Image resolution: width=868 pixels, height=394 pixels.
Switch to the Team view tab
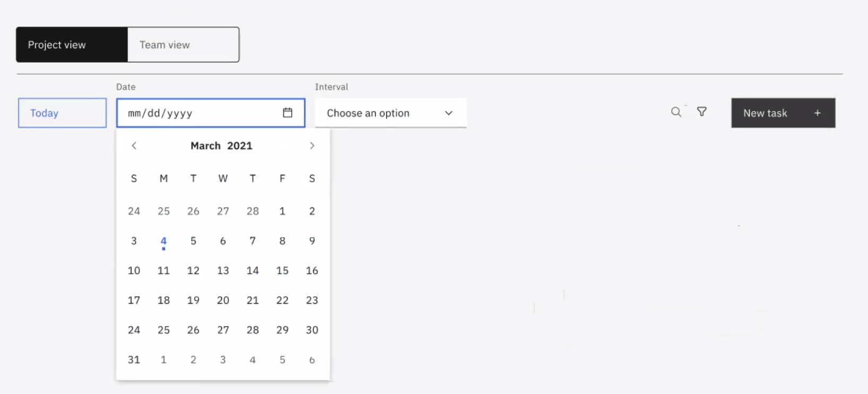click(164, 45)
